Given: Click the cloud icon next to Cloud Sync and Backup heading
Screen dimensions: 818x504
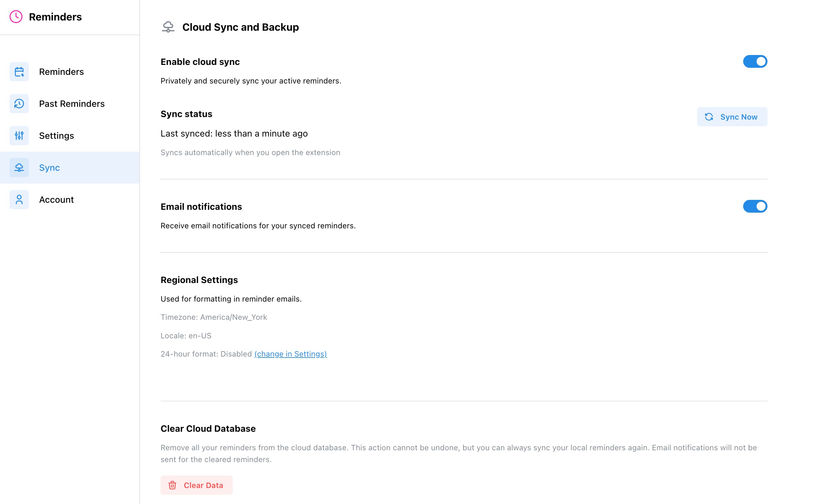Looking at the screenshot, I should (168, 27).
